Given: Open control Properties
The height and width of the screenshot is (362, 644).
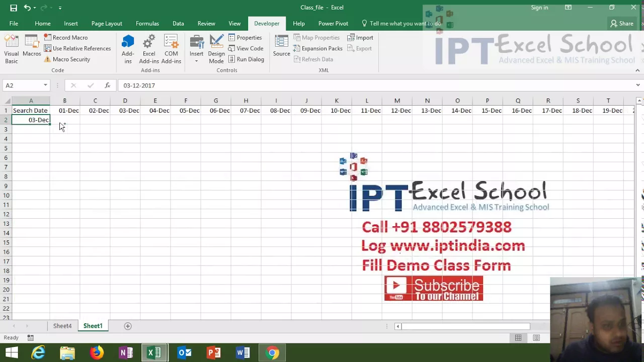Looking at the screenshot, I should click(x=245, y=38).
